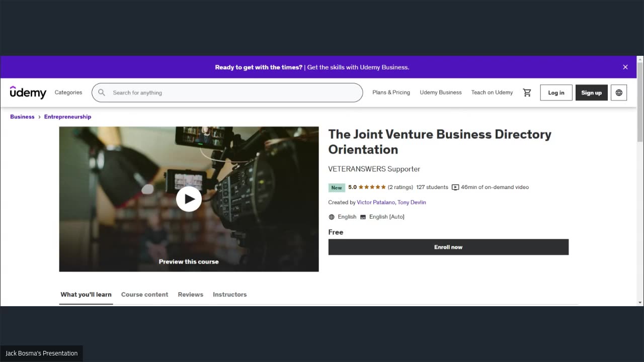The image size is (644, 362).
Task: Click the course title heading
Action: pyautogui.click(x=440, y=142)
